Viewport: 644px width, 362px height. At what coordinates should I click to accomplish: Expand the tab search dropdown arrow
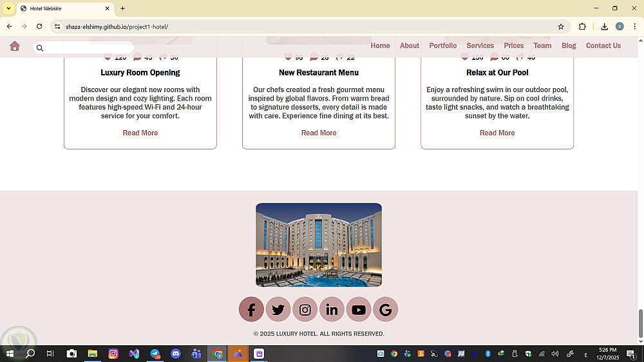coord(8,8)
